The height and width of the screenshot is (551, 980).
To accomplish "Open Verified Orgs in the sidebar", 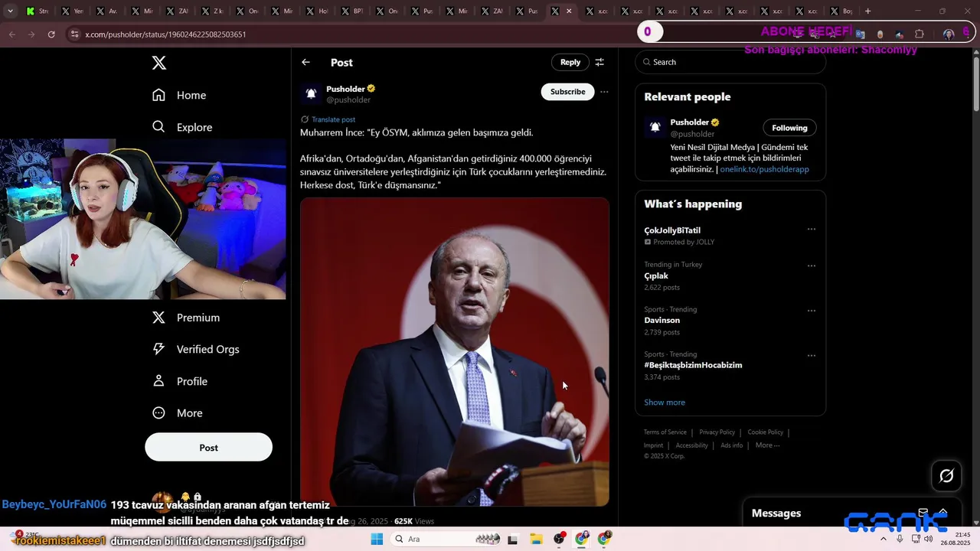I will click(196, 349).
